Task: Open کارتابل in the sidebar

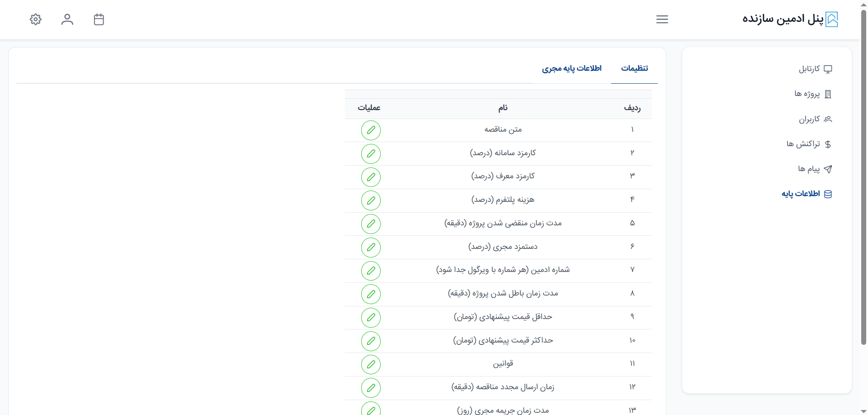Action: coord(815,69)
